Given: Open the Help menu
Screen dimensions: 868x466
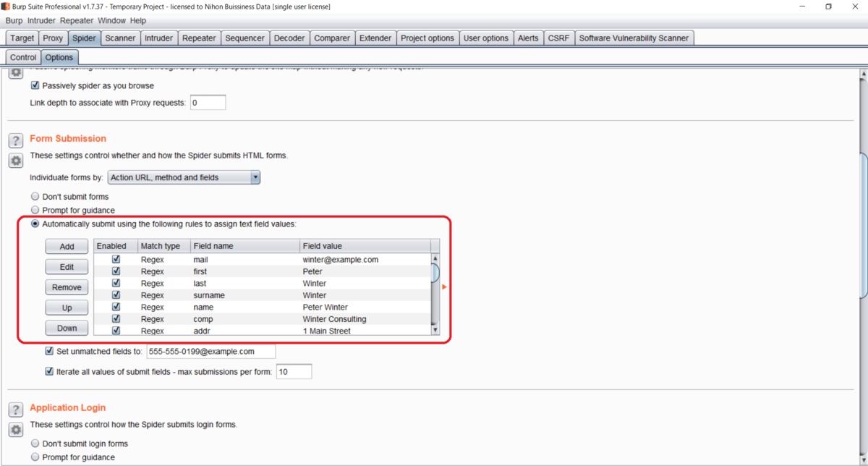Looking at the screenshot, I should coord(137,21).
